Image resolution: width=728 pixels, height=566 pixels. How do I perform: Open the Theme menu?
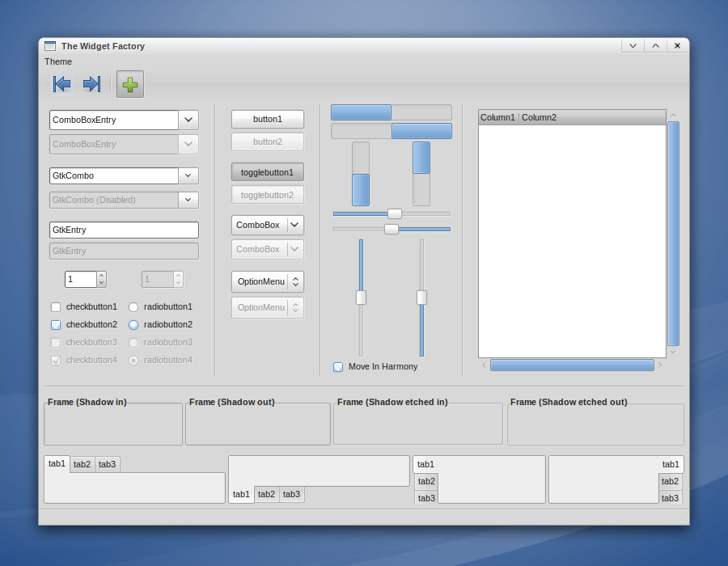(x=58, y=61)
